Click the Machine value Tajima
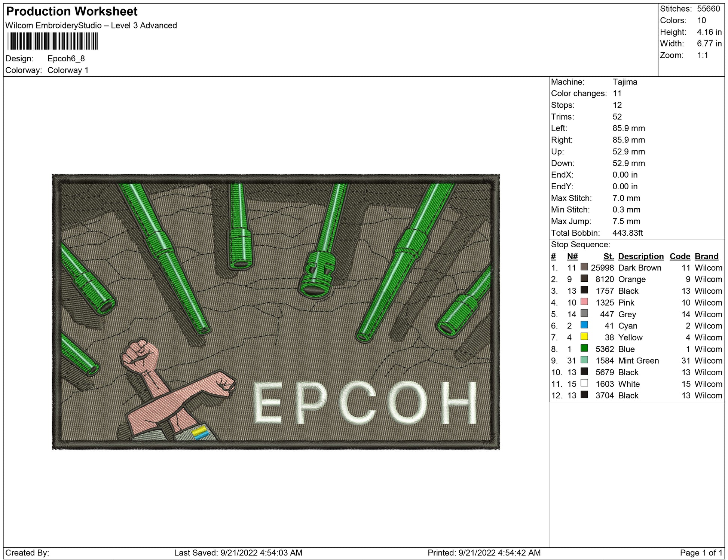This screenshot has height=560, width=728. point(624,82)
